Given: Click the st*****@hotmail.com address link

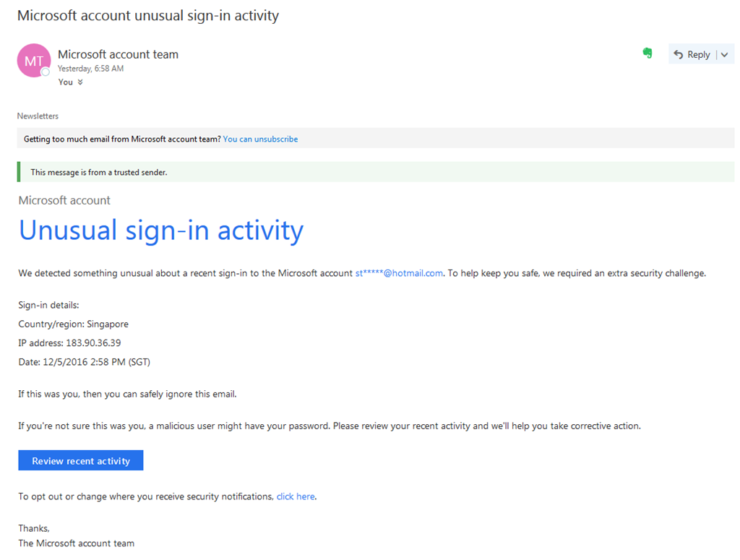Looking at the screenshot, I should pyautogui.click(x=398, y=273).
